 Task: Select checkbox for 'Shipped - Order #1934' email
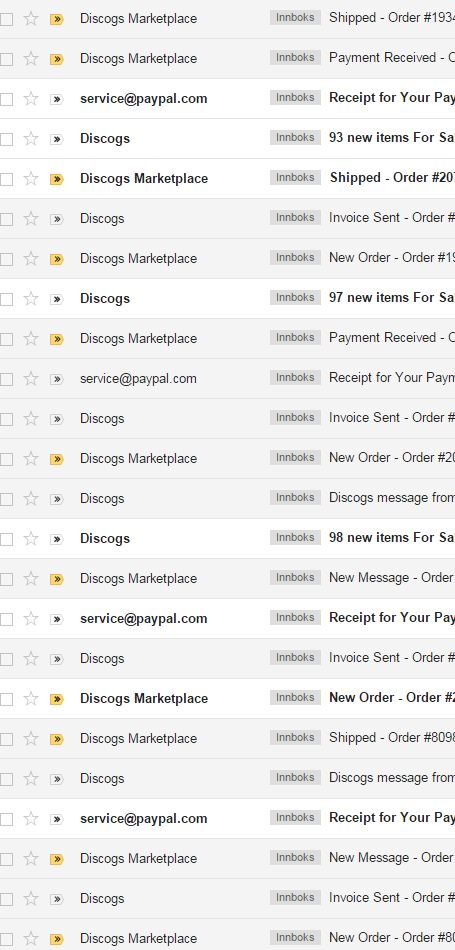tap(6, 19)
